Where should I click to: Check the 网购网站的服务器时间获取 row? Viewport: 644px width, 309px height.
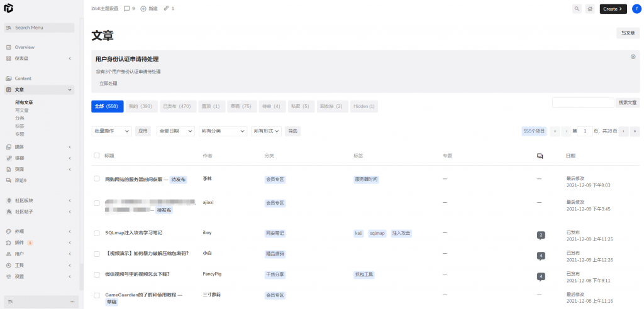96,178
